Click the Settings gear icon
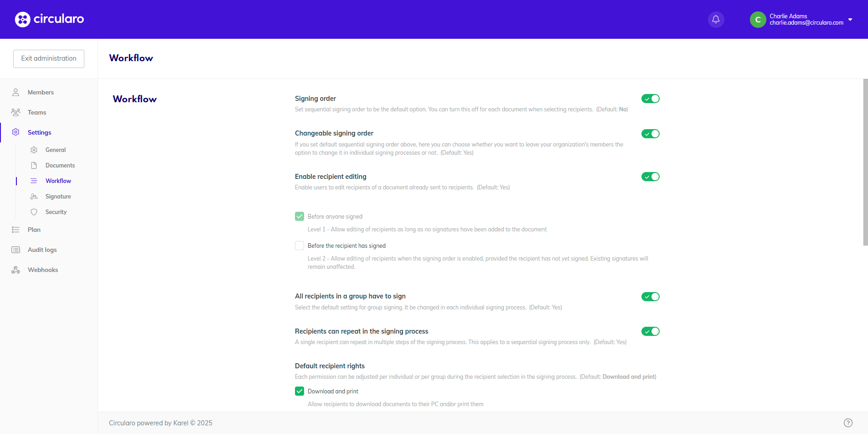The width and height of the screenshot is (868, 434). coord(15,132)
